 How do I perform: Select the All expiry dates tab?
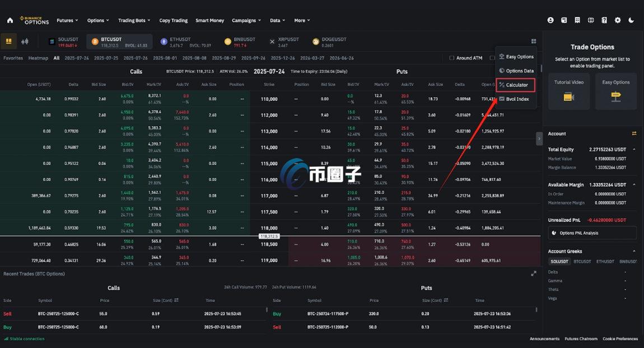point(56,57)
